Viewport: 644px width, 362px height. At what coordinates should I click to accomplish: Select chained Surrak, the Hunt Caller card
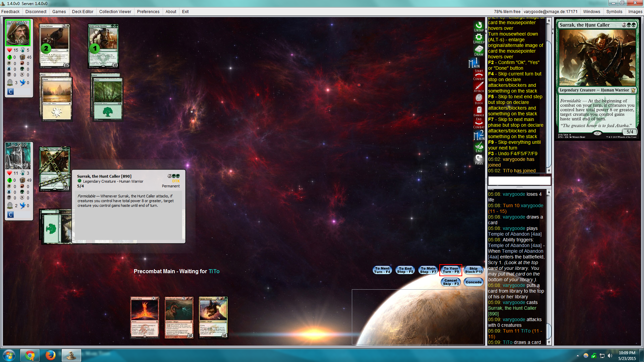point(55,169)
